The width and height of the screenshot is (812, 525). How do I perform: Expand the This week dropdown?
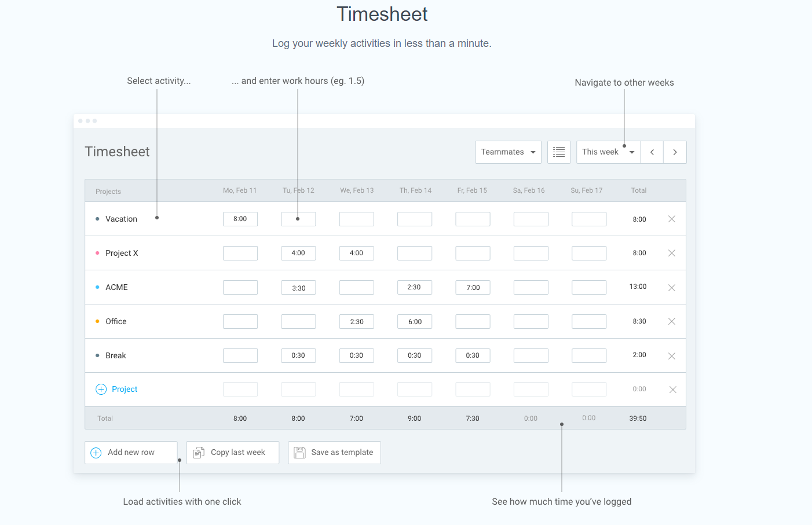pyautogui.click(x=608, y=152)
